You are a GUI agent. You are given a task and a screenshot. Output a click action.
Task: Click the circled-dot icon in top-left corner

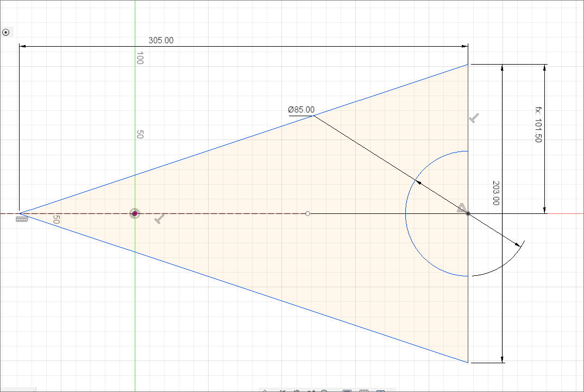pos(5,33)
